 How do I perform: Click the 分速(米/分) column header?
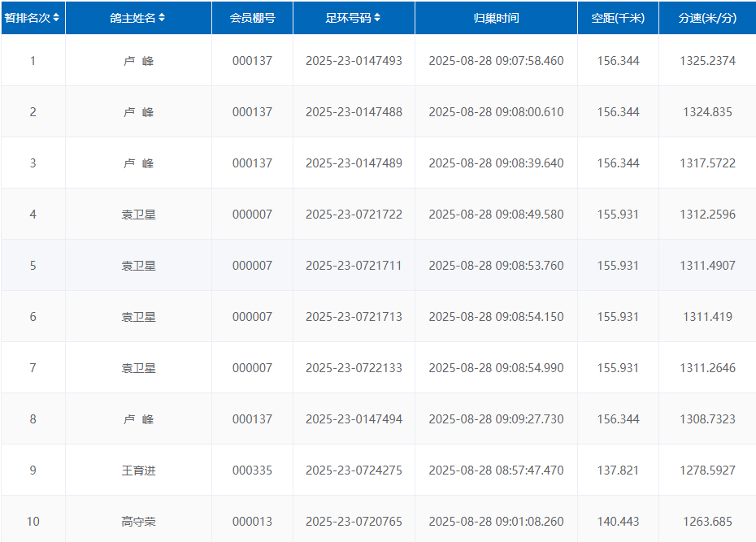(707, 18)
